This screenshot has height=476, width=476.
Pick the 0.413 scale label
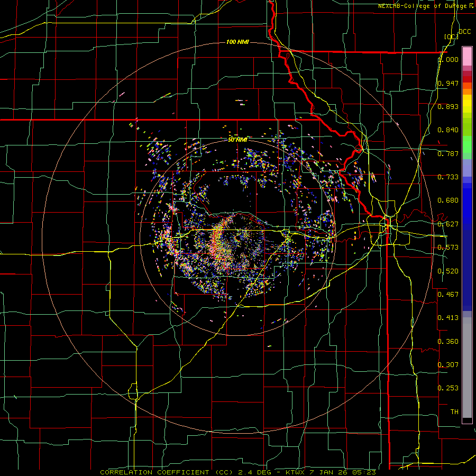point(448,318)
